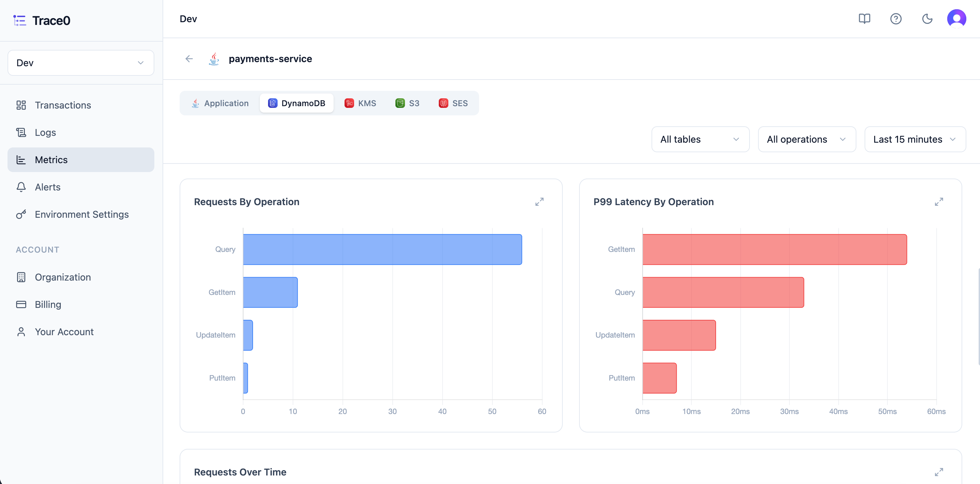980x484 pixels.
Task: Open the Last 15 minutes dropdown
Action: point(915,139)
